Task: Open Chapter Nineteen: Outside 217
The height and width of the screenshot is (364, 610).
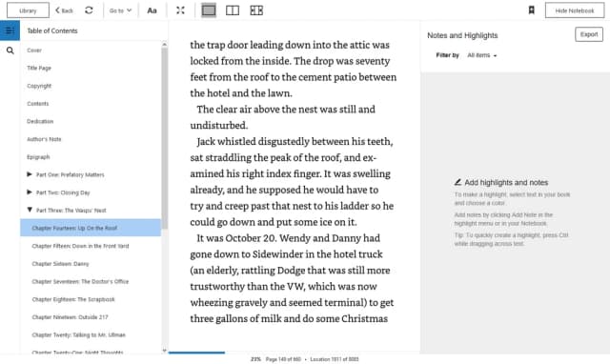Action: (x=70, y=317)
